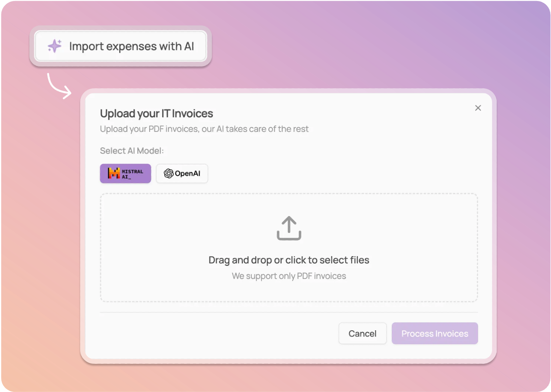Choose the "OpenAI" model text label
This screenshot has height=392, width=551.
(187, 174)
